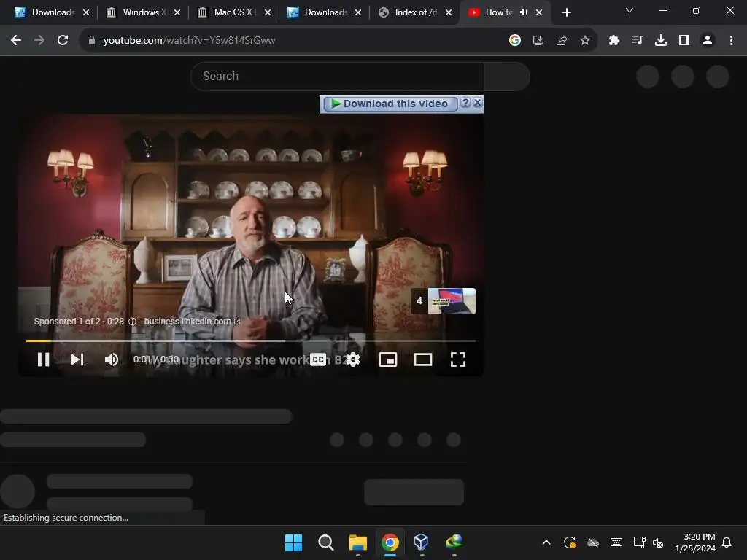This screenshot has height=560, width=747.
Task: Open video player settings gear
Action: pos(353,359)
